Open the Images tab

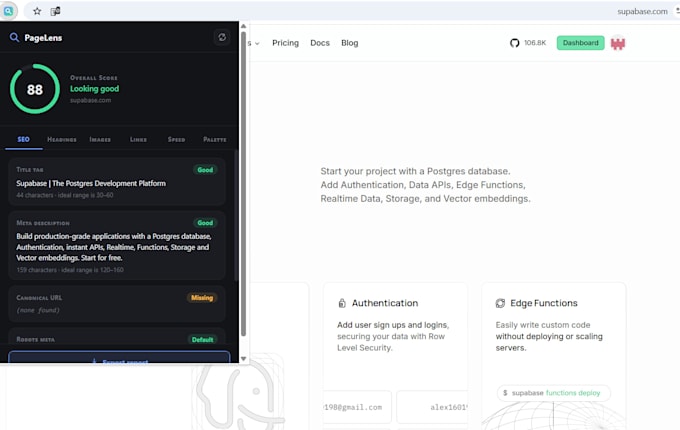click(x=100, y=139)
